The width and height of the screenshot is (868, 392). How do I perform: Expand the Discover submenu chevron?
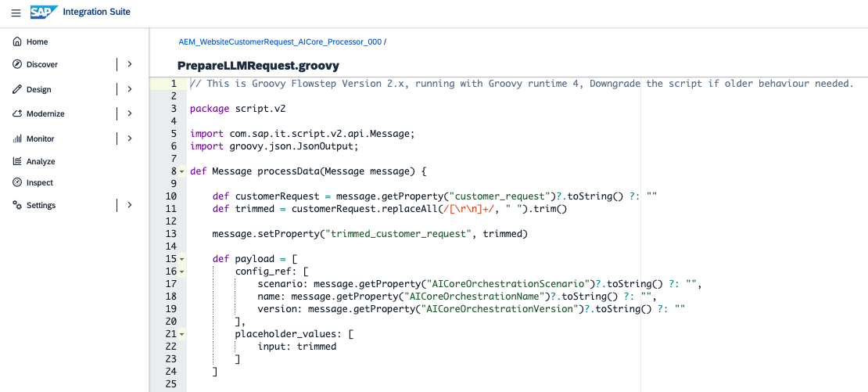pyautogui.click(x=130, y=64)
